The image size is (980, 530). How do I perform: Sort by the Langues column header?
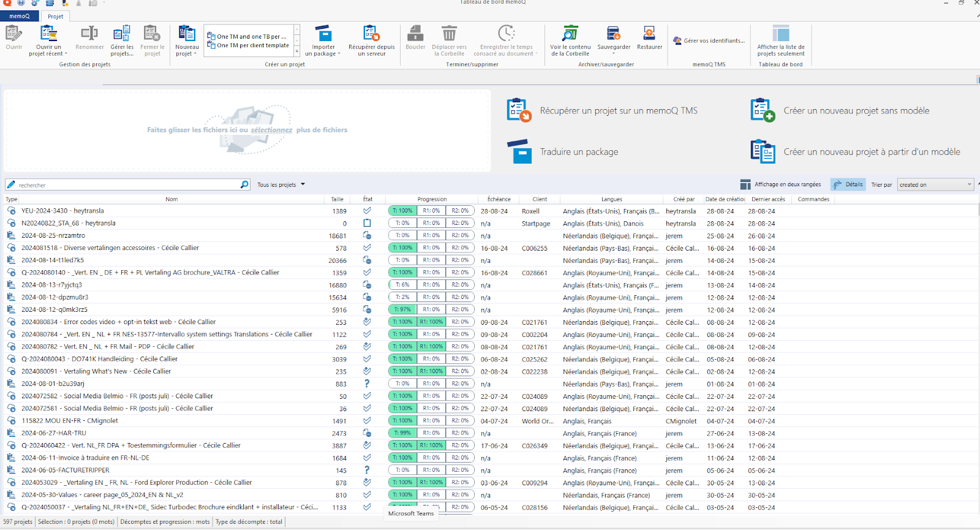pyautogui.click(x=611, y=199)
